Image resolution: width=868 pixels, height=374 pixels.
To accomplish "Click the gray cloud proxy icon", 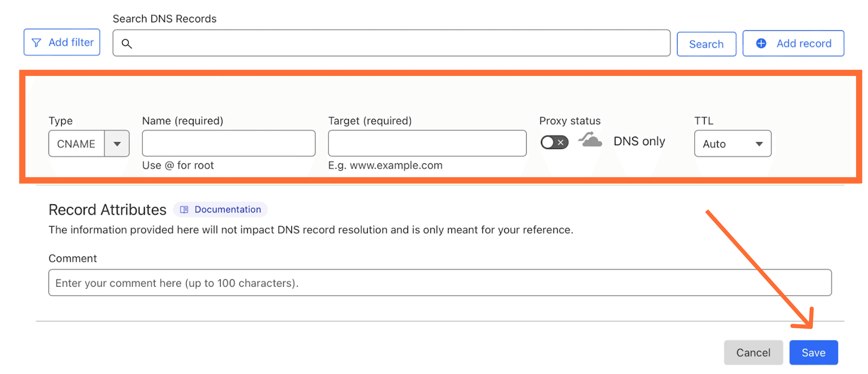I will (590, 140).
